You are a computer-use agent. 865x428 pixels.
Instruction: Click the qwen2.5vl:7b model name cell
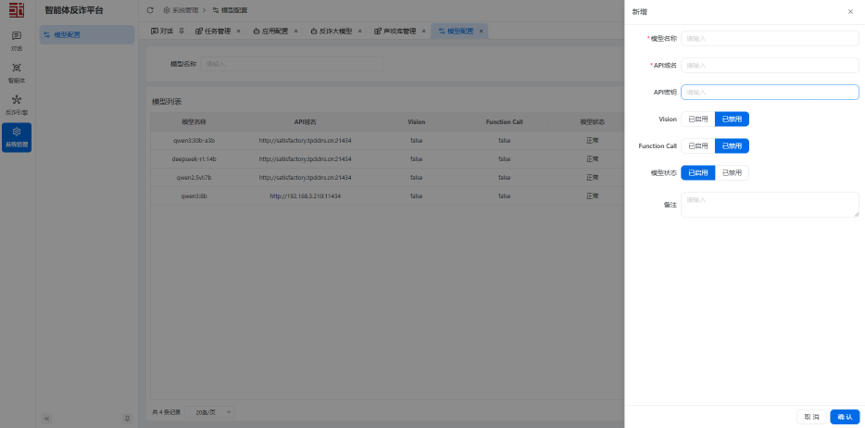(x=194, y=178)
